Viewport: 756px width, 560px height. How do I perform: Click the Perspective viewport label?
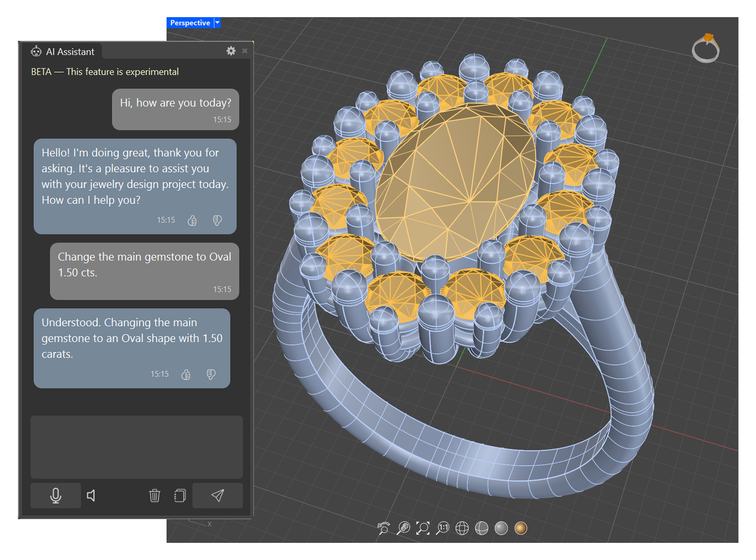pos(190,23)
